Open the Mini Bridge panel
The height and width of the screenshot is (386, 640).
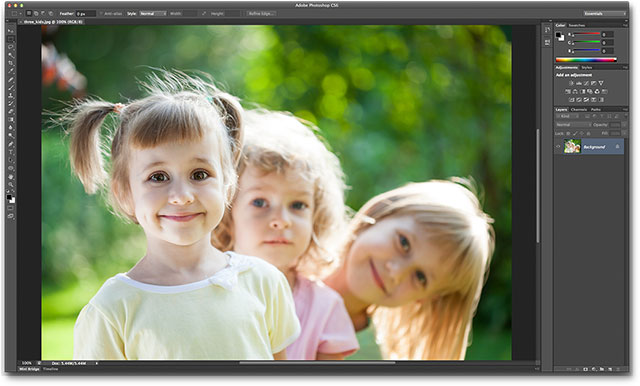[30, 369]
